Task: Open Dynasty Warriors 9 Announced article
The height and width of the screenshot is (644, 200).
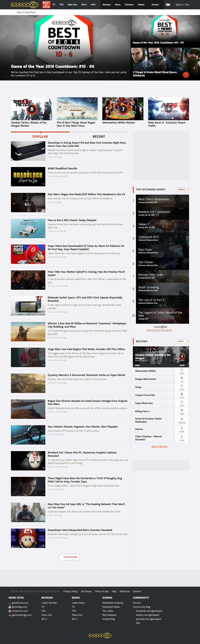Action: pos(86,375)
